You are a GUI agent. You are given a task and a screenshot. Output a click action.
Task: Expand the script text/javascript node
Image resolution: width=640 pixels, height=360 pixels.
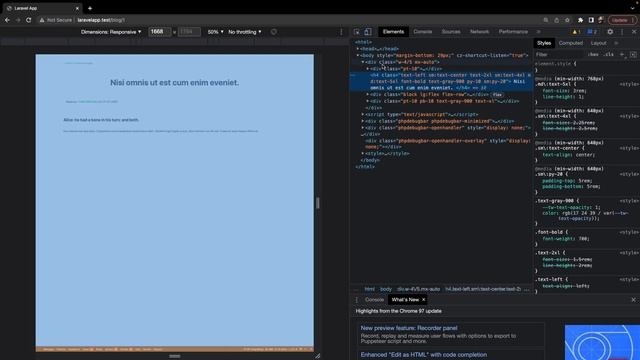pos(363,115)
